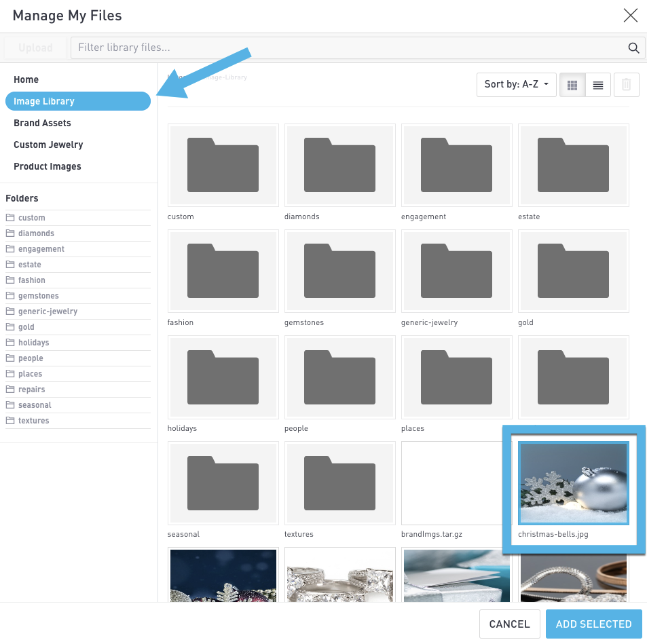Select the christmas-bells.jpg image thumbnail
Viewport: 647px width, 644px height.
[x=573, y=482]
